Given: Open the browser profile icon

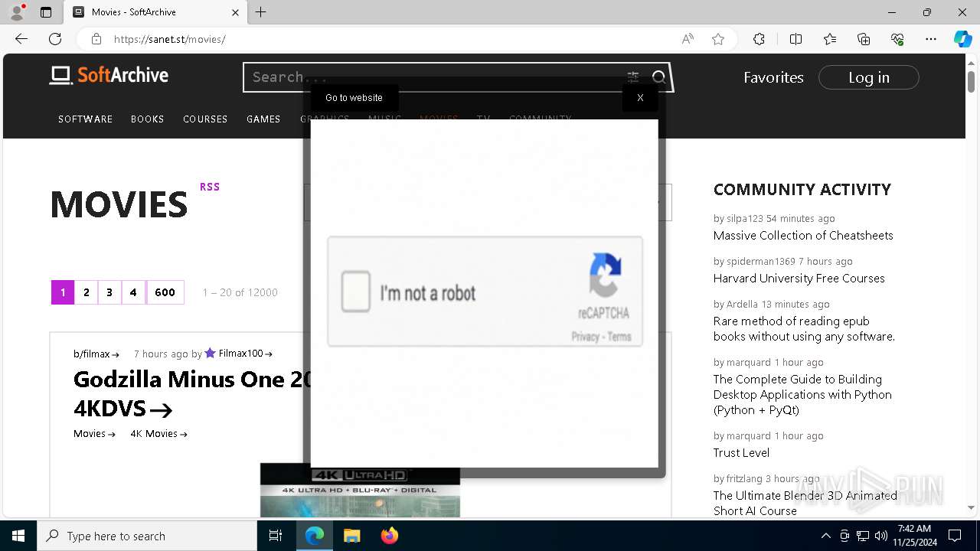Looking at the screenshot, I should (x=17, y=12).
